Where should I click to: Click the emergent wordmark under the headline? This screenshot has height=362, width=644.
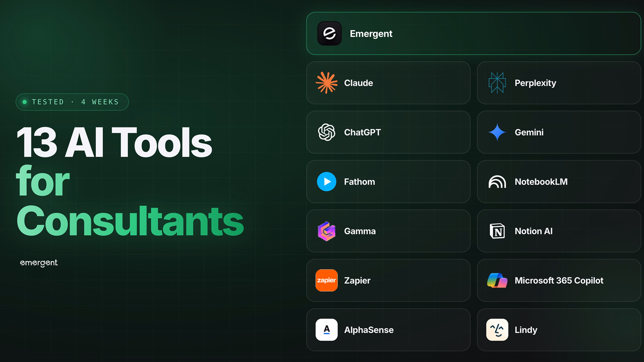(x=39, y=263)
